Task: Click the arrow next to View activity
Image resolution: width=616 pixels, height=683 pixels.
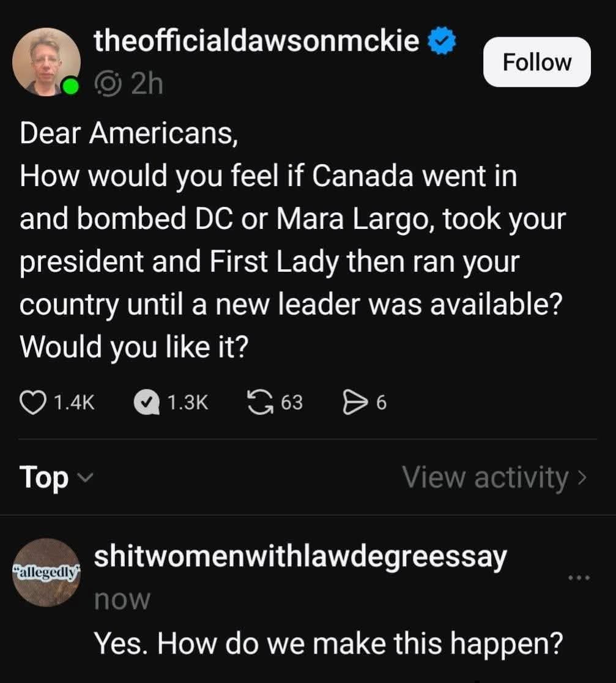Action: (582, 477)
